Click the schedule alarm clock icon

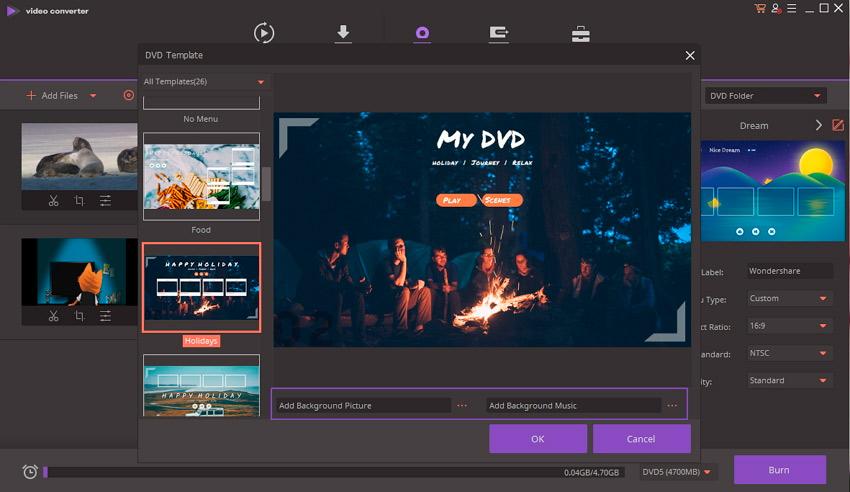(x=30, y=471)
